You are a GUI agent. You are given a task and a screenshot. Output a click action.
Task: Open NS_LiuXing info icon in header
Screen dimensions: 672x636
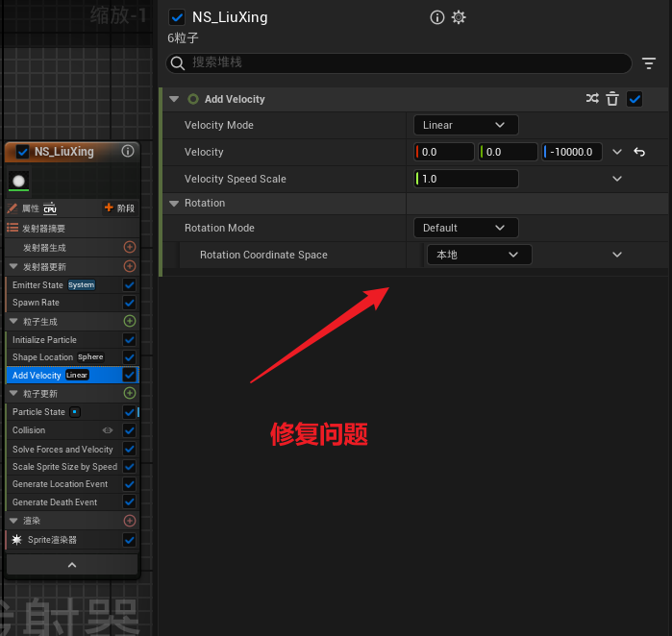[436, 17]
